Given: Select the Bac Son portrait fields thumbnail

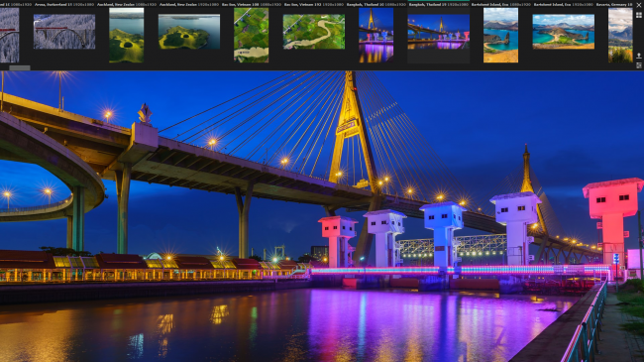Looking at the screenshot, I should coord(252,36).
